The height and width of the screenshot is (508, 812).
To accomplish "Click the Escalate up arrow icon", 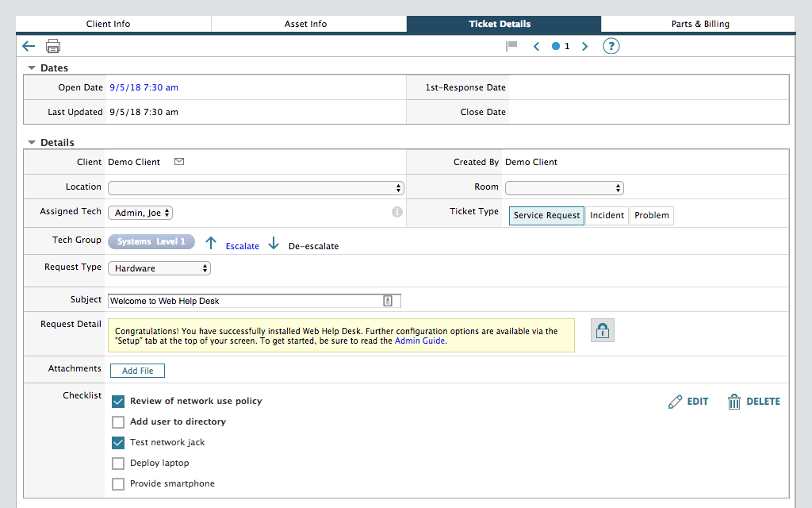I will tap(211, 242).
